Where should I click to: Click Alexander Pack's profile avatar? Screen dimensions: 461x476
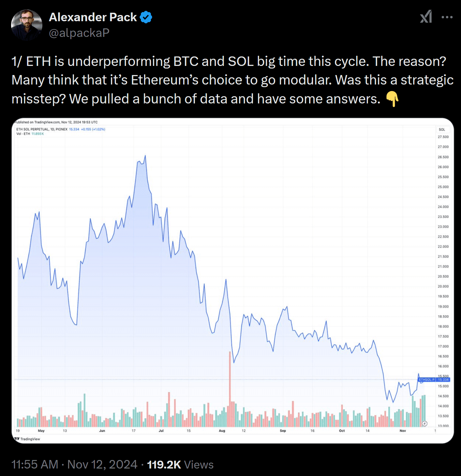(27, 25)
